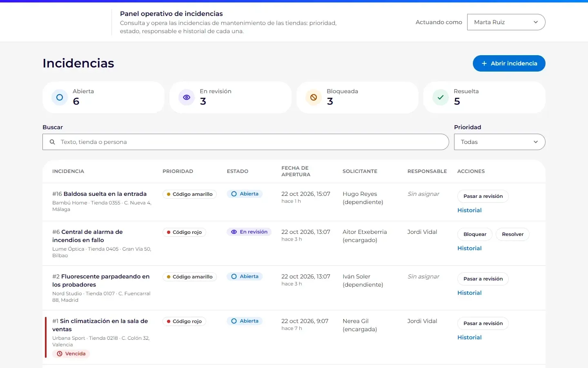The image size is (588, 368).
Task: Click the eye icon on En revisión card
Action: pyautogui.click(x=187, y=97)
